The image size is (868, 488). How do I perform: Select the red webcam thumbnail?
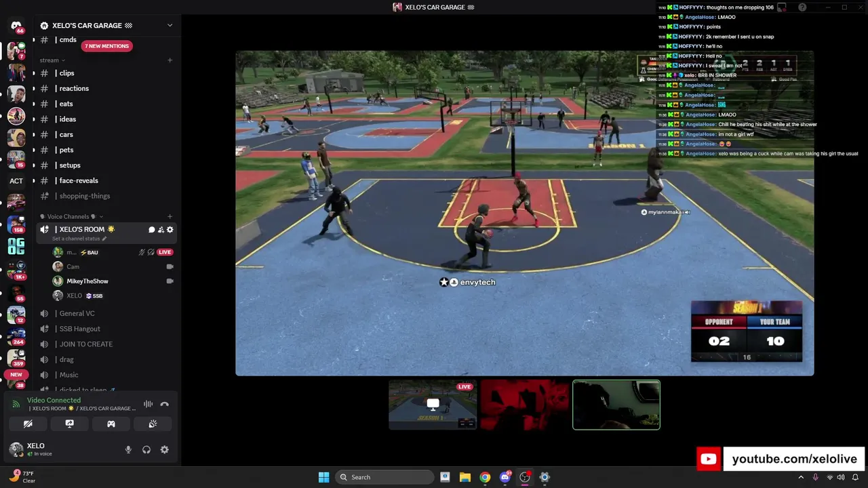[x=525, y=405]
